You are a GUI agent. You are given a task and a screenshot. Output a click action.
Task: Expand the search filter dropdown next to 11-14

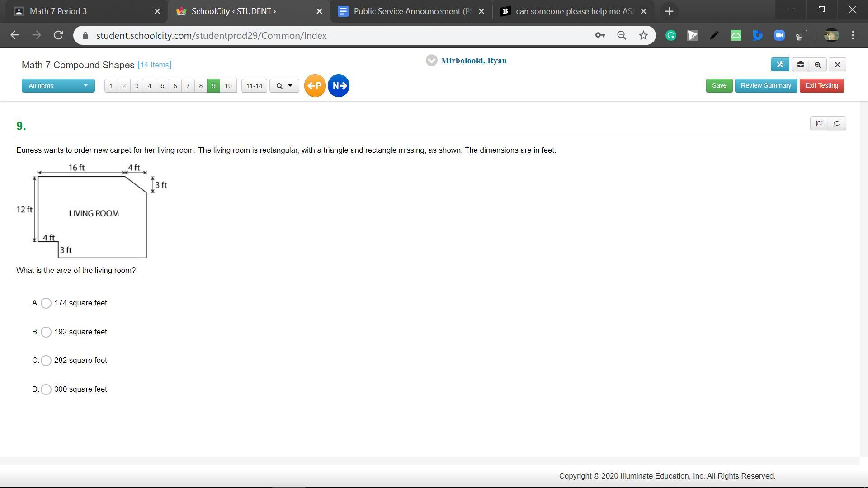point(284,86)
